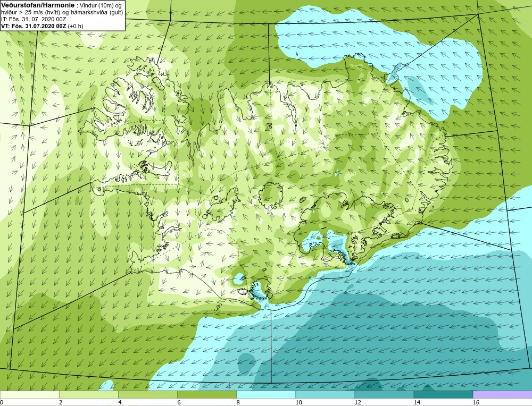Image resolution: width=532 pixels, height=406 pixels.
Task: Click the legend label '16'
Action: [476, 402]
